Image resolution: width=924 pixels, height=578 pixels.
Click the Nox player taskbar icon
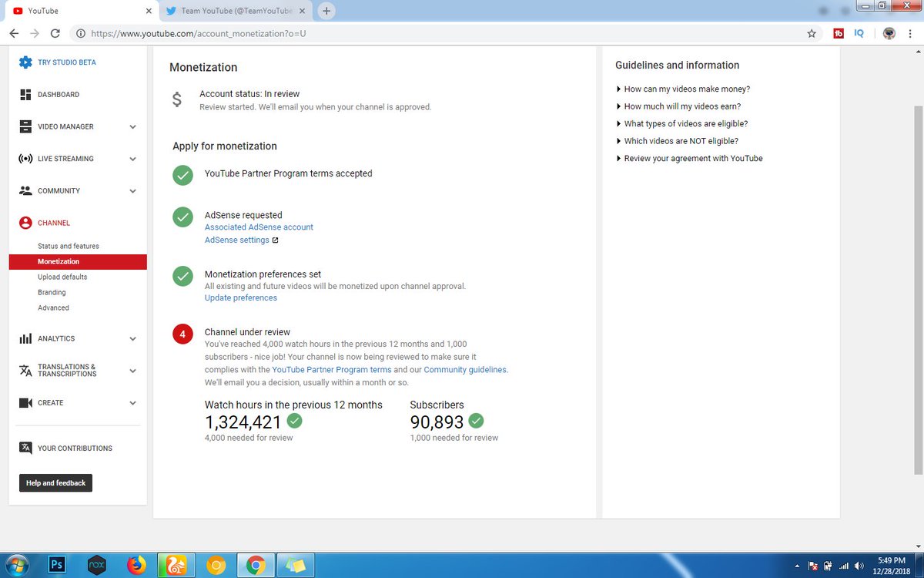pyautogui.click(x=96, y=566)
